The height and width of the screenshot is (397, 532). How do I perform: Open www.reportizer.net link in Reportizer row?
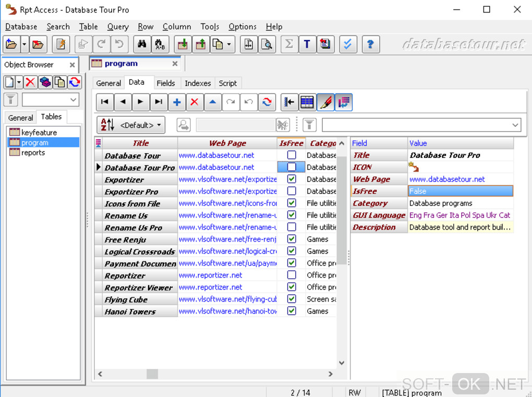210,275
